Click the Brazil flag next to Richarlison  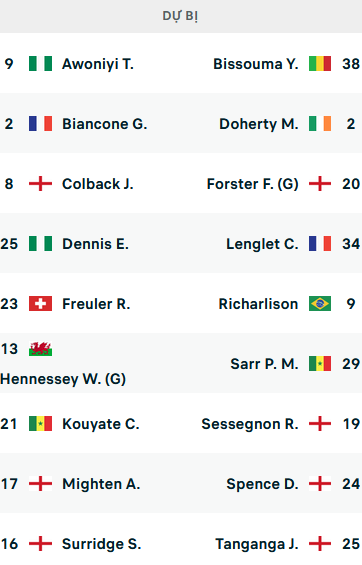point(320,304)
